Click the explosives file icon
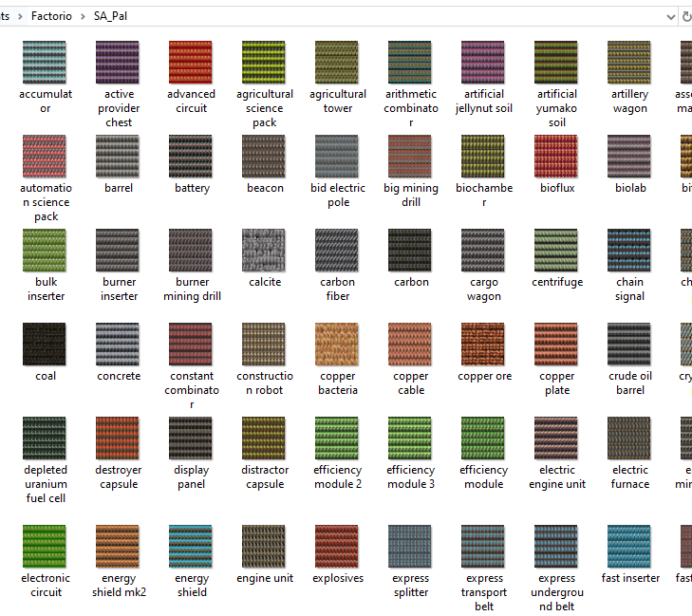 pos(337,547)
